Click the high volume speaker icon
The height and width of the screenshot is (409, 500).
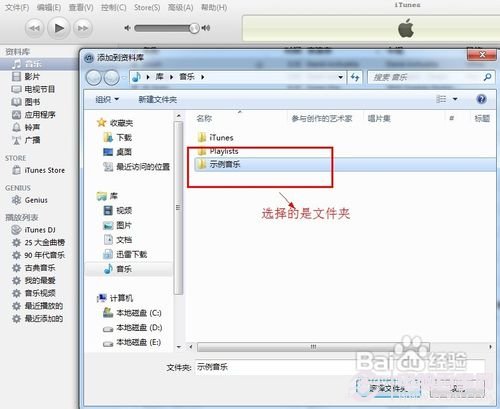point(206,28)
